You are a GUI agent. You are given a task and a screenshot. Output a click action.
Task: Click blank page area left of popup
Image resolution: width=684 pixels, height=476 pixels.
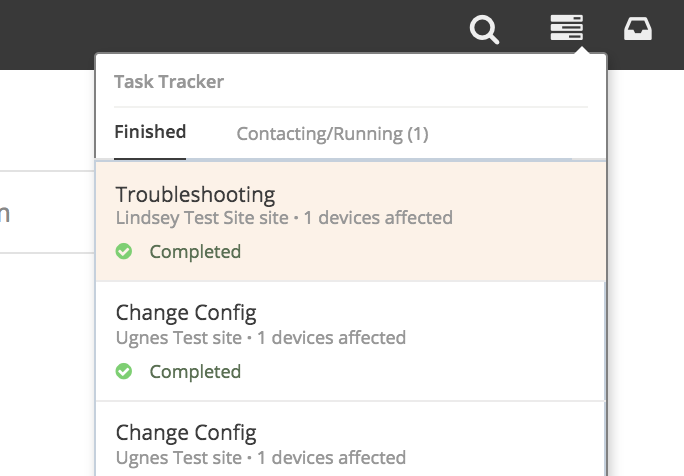click(x=45, y=350)
